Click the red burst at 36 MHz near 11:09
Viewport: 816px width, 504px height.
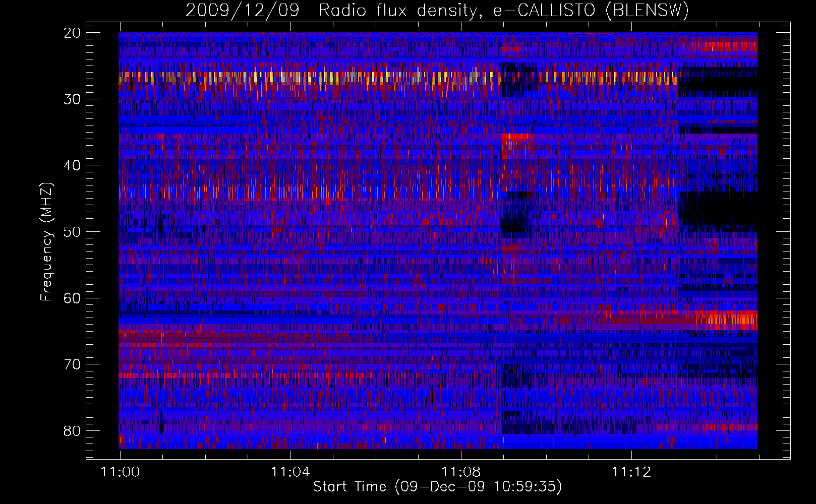tap(516, 137)
